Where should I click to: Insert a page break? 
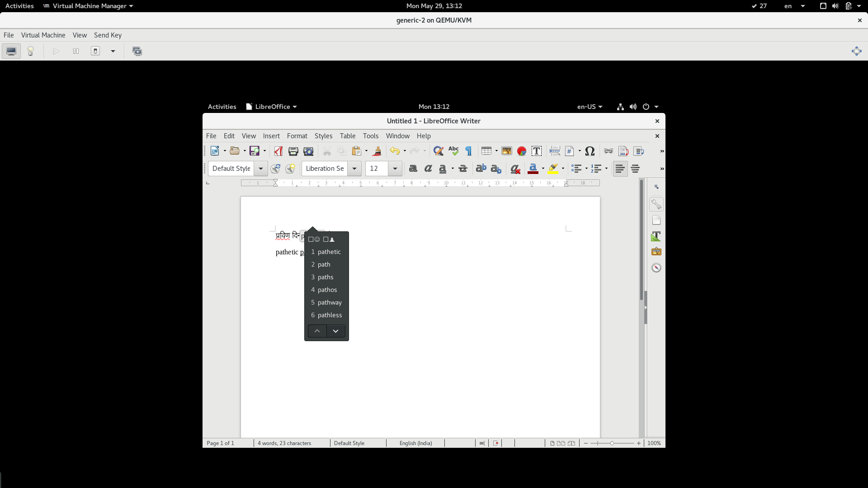pos(555,151)
